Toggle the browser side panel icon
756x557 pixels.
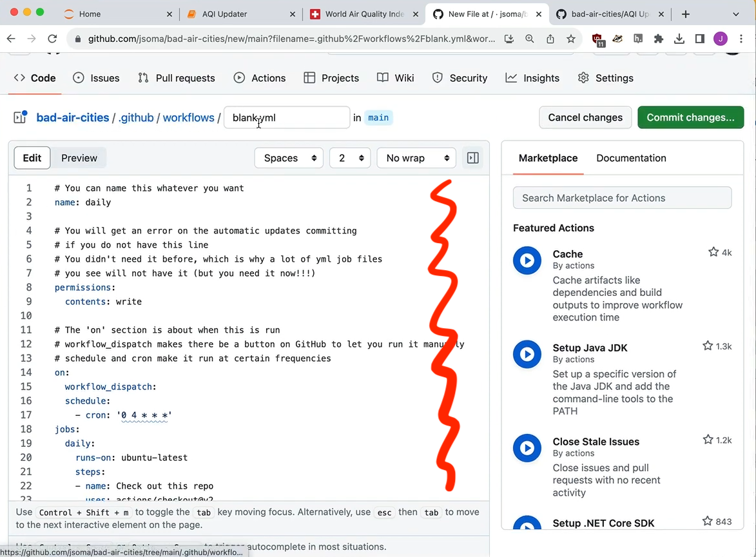(699, 39)
